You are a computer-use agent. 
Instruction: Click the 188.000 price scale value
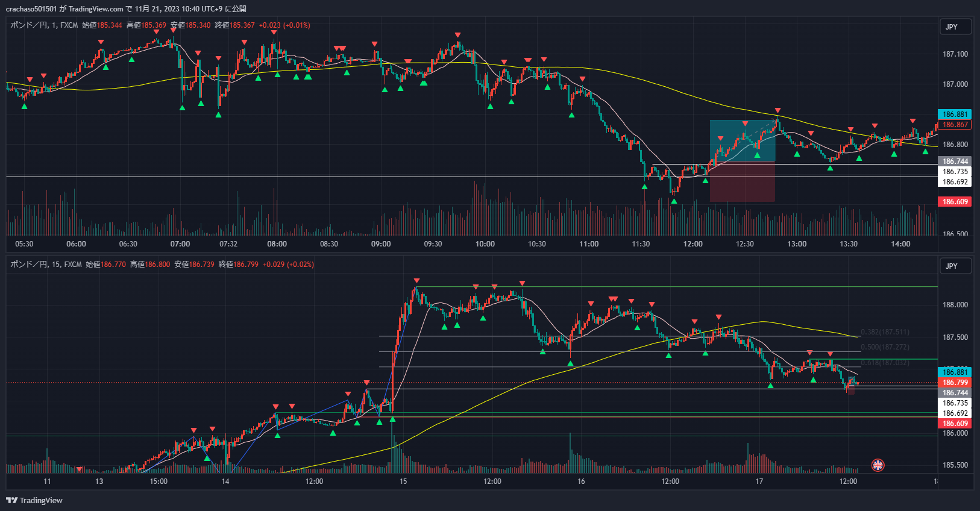(x=955, y=305)
